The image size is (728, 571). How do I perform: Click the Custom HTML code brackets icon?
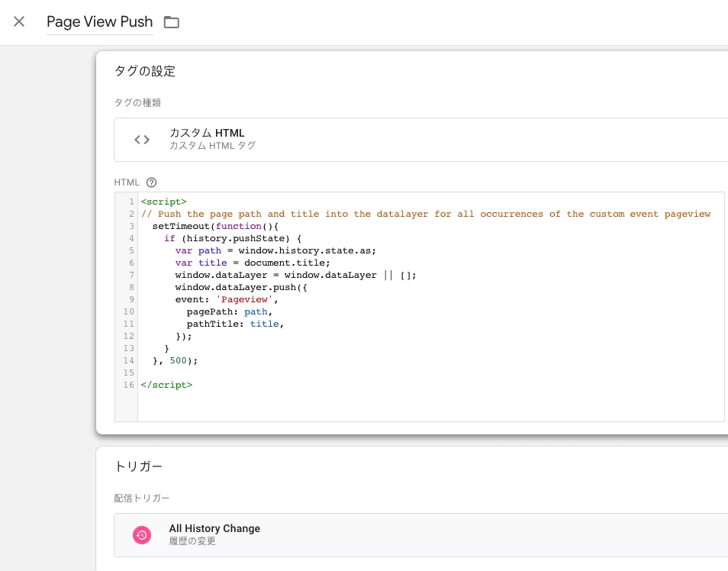click(142, 140)
